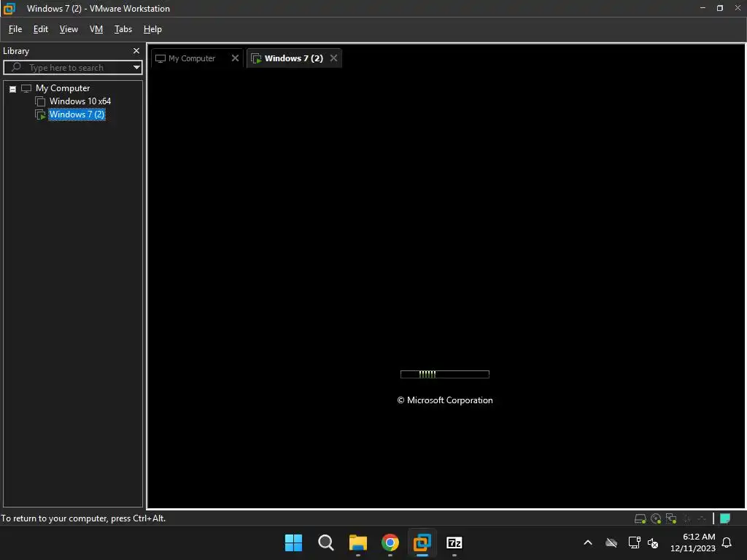Open the VM menu

(96, 29)
